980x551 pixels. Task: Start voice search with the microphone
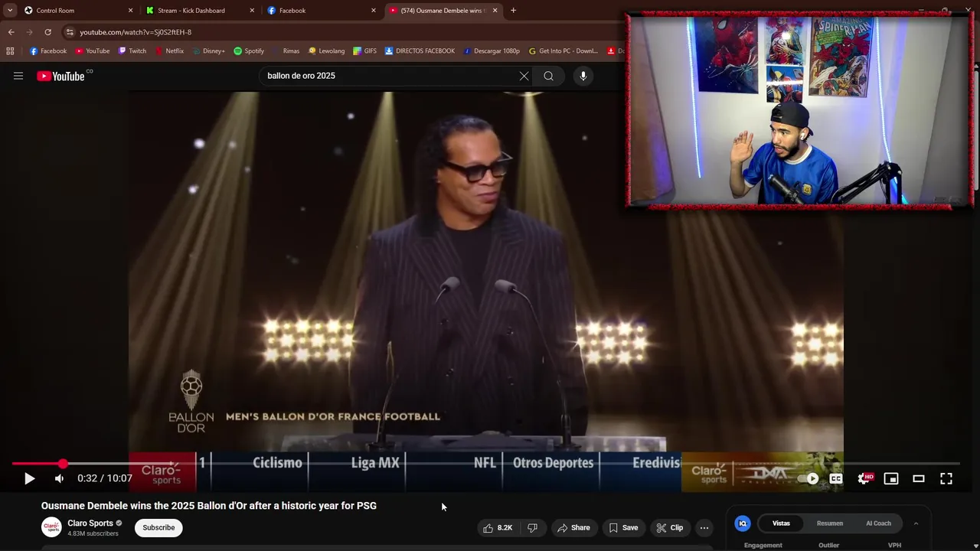[x=583, y=76]
